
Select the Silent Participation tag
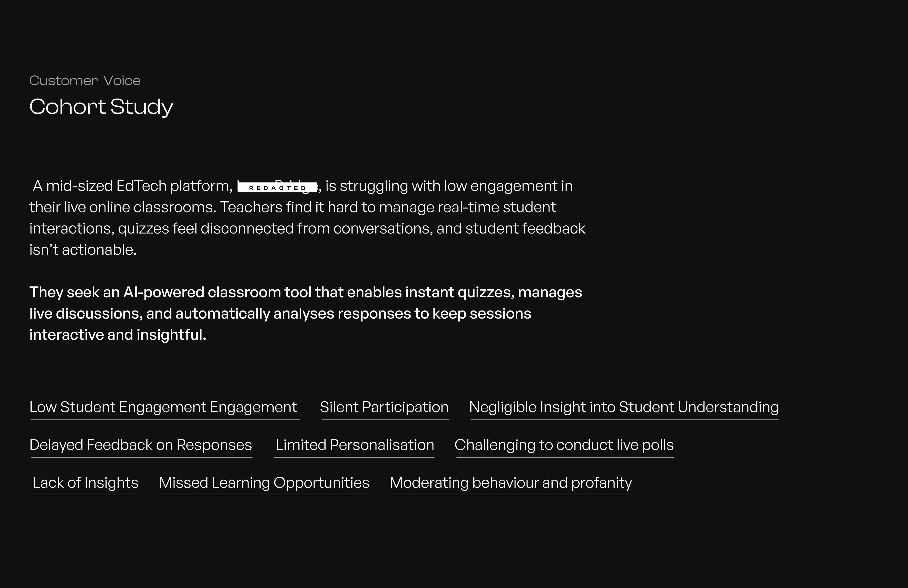[384, 407]
